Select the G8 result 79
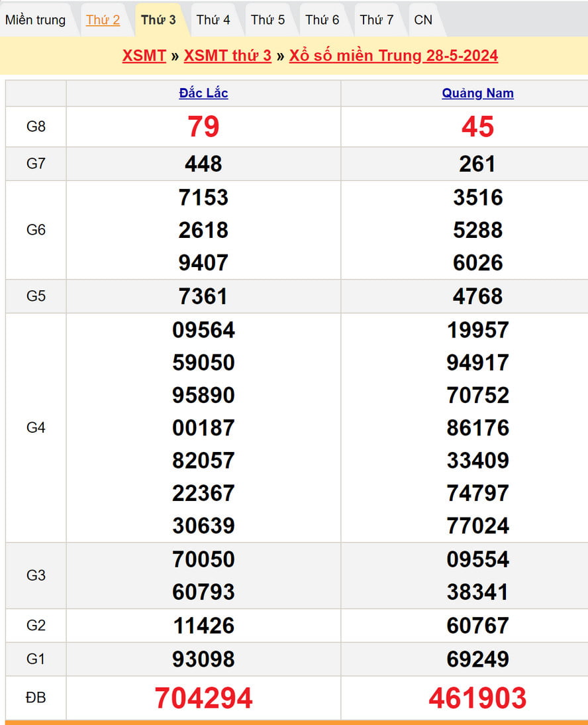This screenshot has width=588, height=725. [203, 127]
